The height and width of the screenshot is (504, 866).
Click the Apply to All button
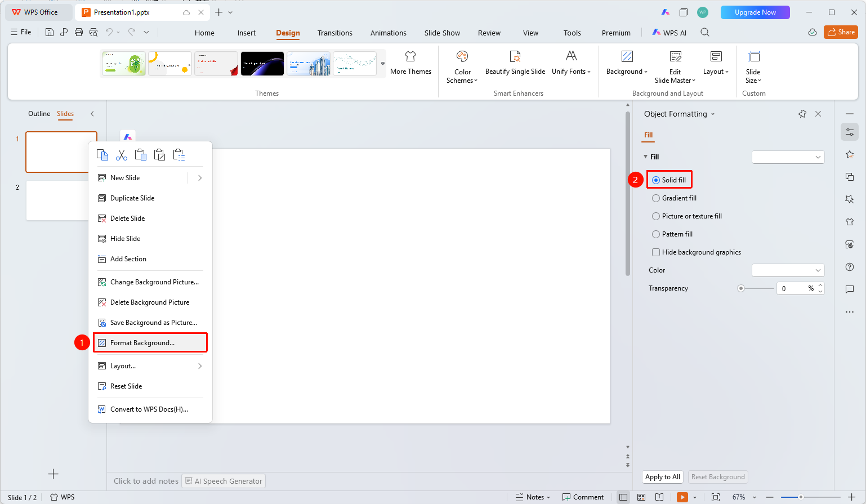click(x=663, y=477)
